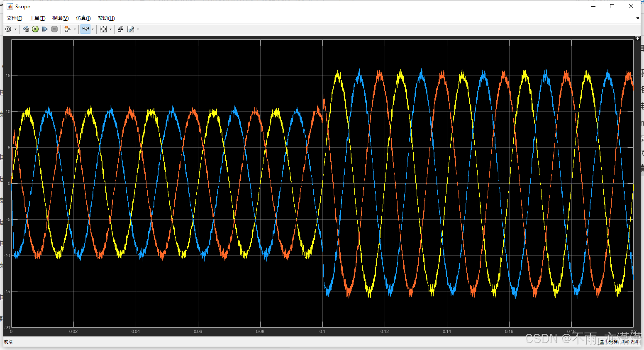Viewport: 644px width, 350px height.
Task: Open the Scope configuration properties gear
Action: tap(7, 29)
